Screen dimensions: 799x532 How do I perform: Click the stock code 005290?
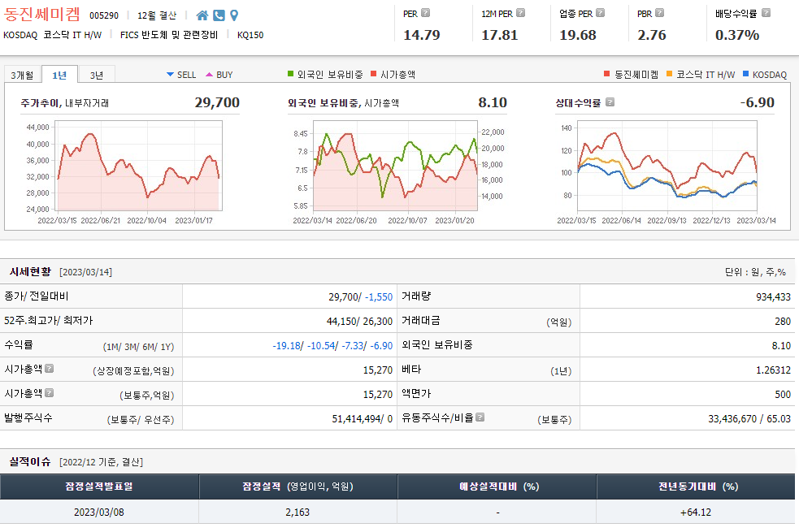(x=104, y=15)
